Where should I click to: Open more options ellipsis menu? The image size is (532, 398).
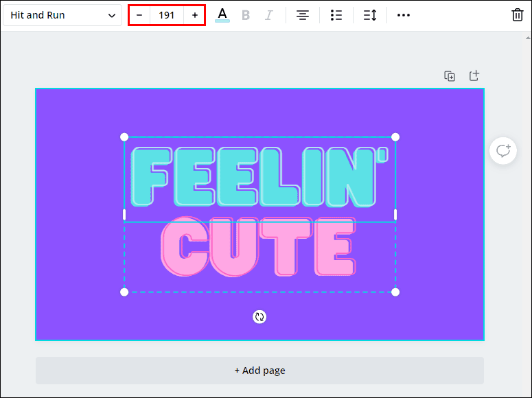coord(404,15)
